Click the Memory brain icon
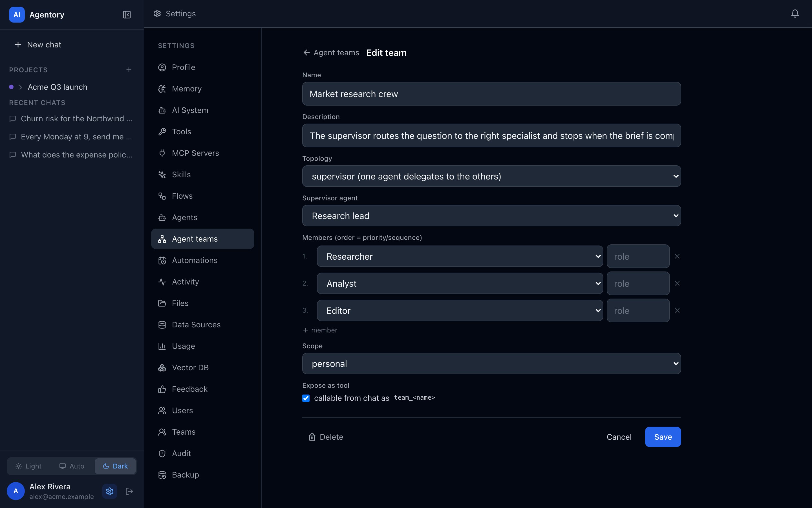 coord(162,89)
